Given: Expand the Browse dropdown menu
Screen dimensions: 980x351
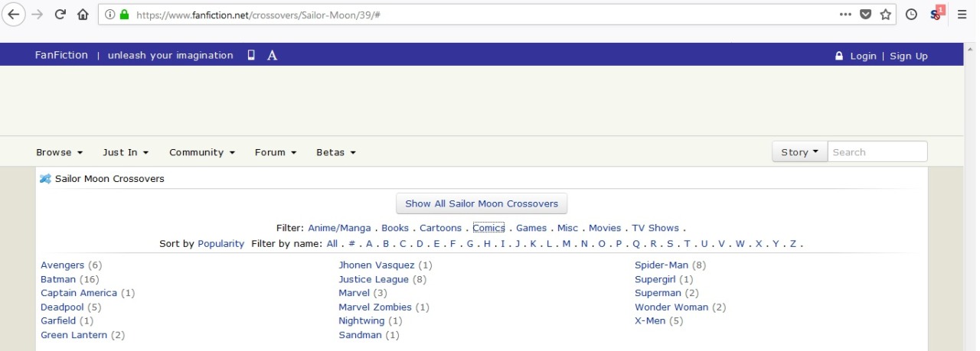Looking at the screenshot, I should (59, 152).
